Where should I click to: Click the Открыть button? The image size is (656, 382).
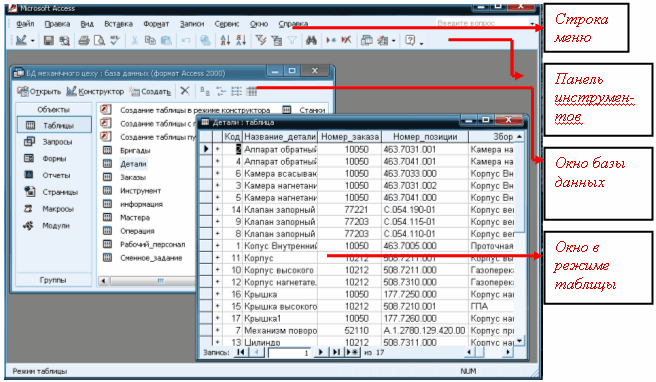[39, 91]
